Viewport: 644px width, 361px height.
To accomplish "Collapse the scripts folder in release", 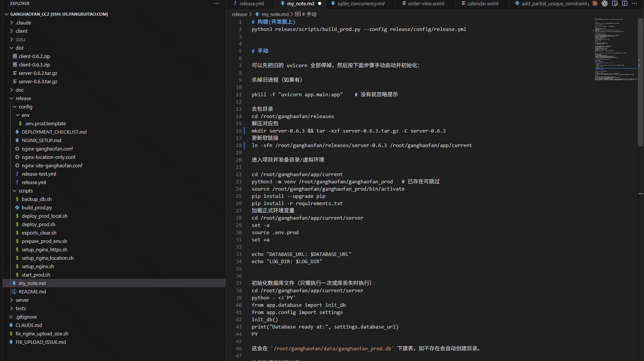I will (15, 191).
